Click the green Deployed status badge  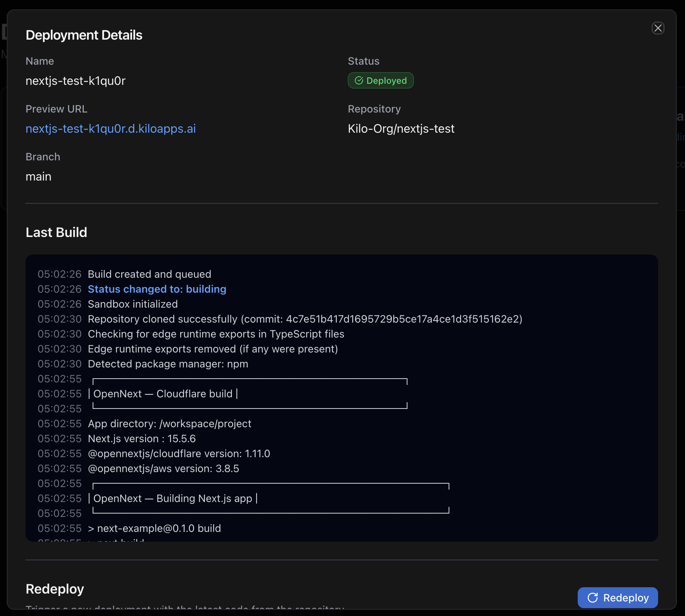click(381, 80)
